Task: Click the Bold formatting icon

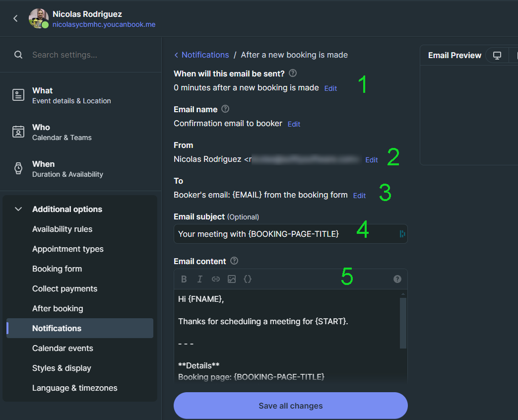Action: point(184,279)
